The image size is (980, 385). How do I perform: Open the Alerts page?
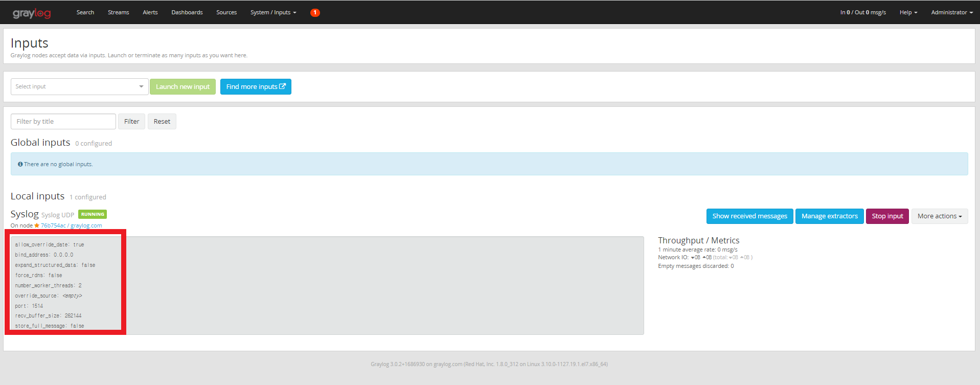point(150,12)
